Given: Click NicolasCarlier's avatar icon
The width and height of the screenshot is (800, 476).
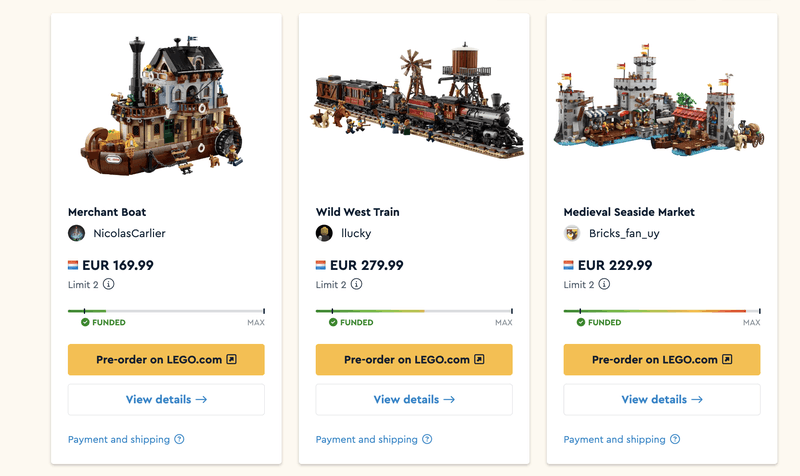Looking at the screenshot, I should tap(76, 233).
